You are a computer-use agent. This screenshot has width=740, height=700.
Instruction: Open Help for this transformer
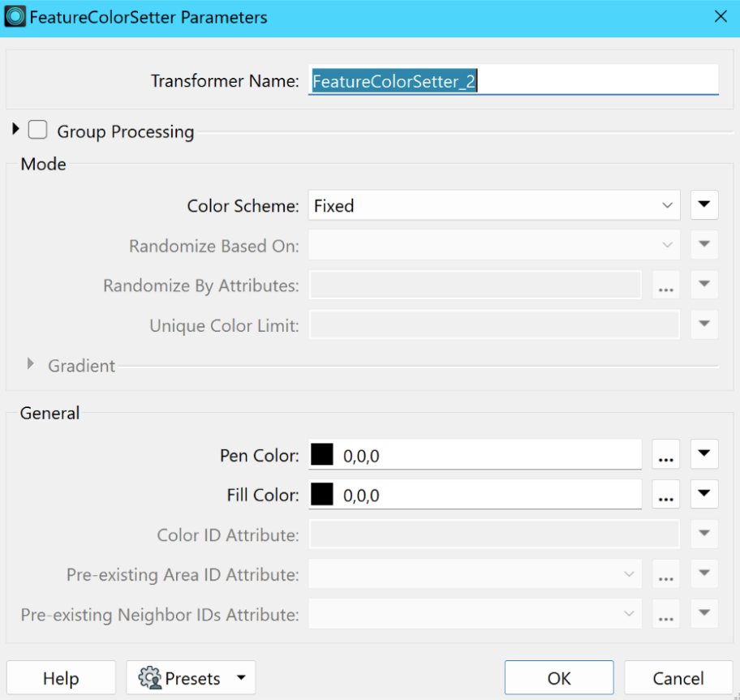(x=61, y=678)
